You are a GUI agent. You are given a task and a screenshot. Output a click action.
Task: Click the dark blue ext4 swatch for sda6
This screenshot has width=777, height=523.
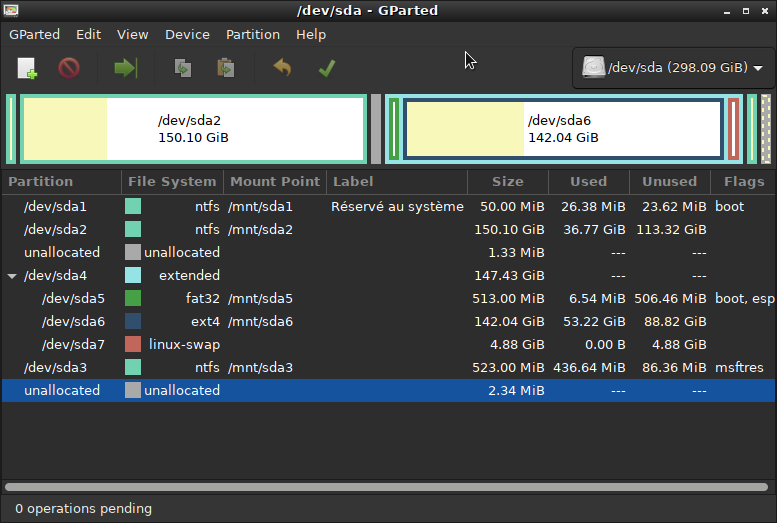tap(133, 321)
